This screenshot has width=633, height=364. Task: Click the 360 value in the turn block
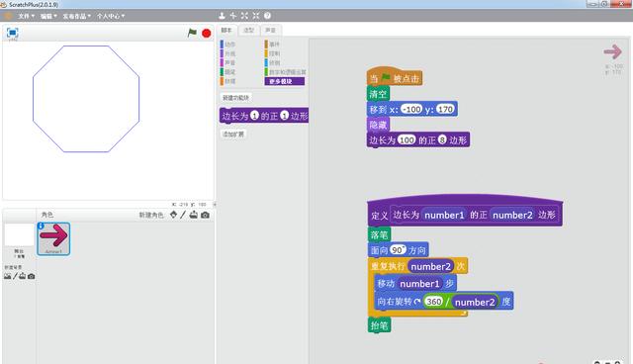click(434, 302)
